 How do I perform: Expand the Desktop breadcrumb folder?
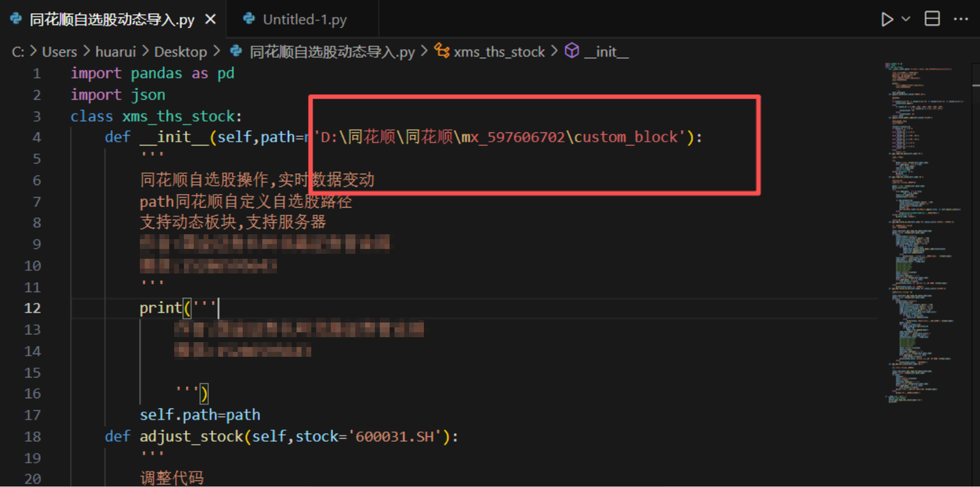coord(180,52)
